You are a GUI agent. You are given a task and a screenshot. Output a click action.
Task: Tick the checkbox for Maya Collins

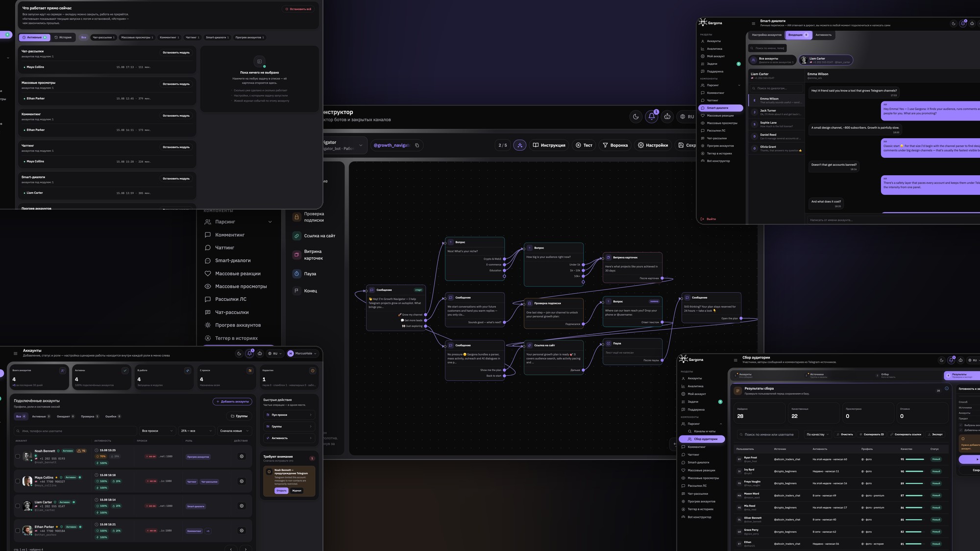pyautogui.click(x=18, y=481)
